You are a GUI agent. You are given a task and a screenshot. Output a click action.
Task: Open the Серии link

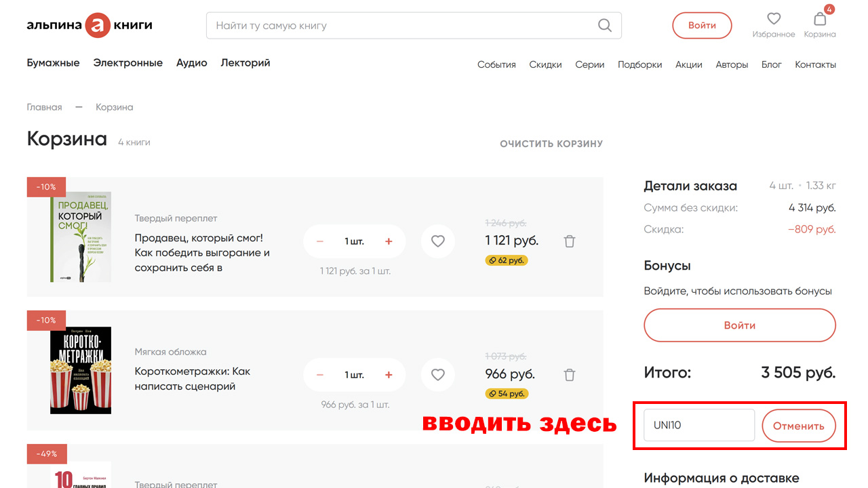pyautogui.click(x=590, y=65)
